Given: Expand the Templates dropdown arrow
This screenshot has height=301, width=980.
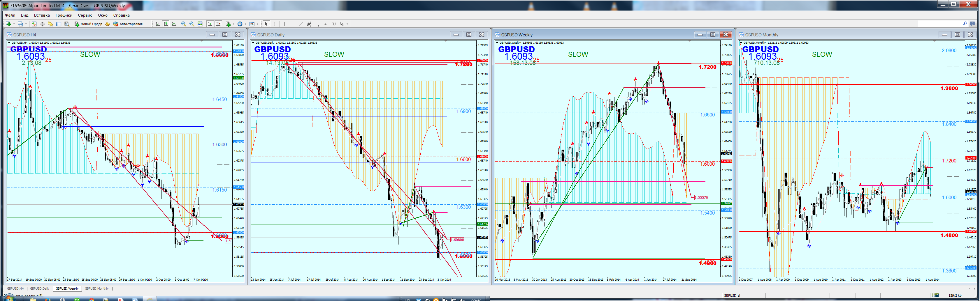Looking at the screenshot, I should pos(258,24).
